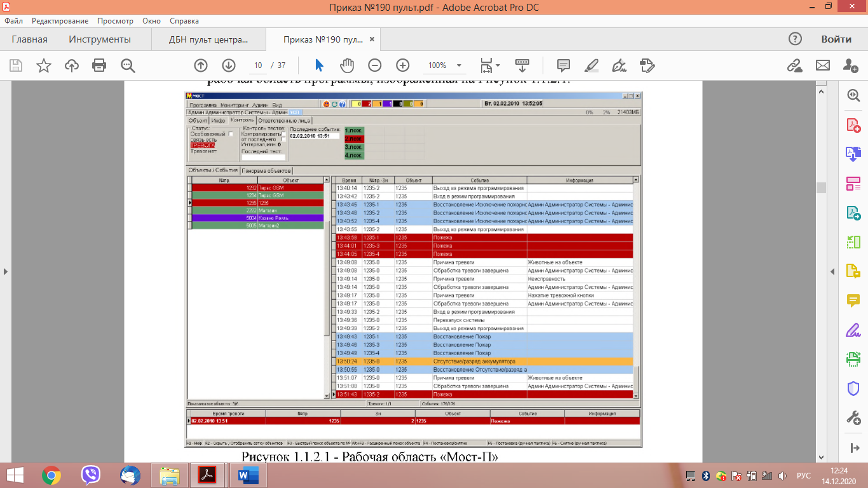Activate the hand pan tool
This screenshot has width=868, height=488.
pos(346,65)
